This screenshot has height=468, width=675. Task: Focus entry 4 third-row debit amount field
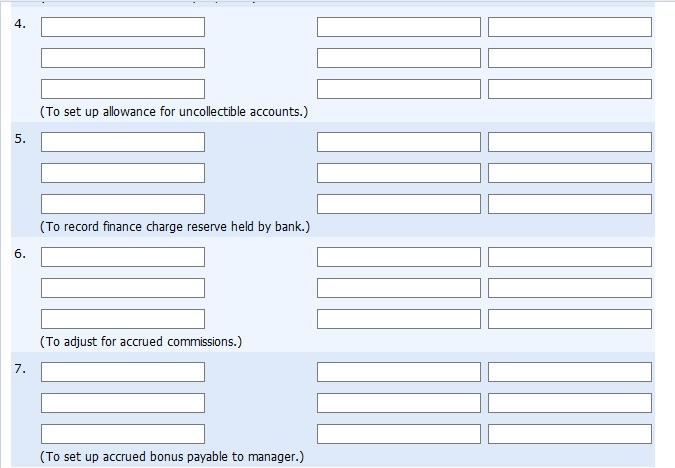point(399,89)
